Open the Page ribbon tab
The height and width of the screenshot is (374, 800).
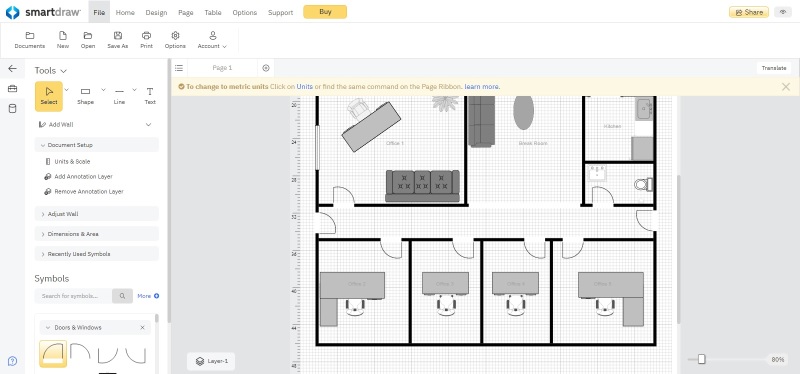tap(186, 12)
